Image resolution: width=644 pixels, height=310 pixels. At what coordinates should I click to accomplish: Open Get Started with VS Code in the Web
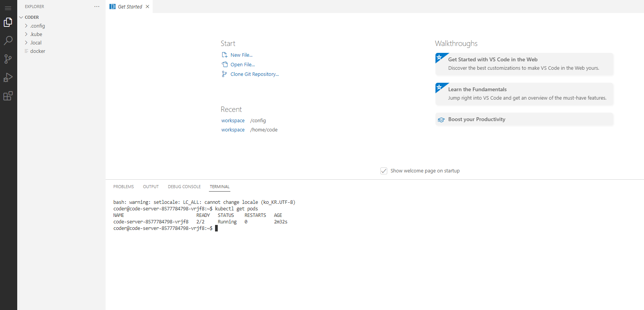point(524,64)
